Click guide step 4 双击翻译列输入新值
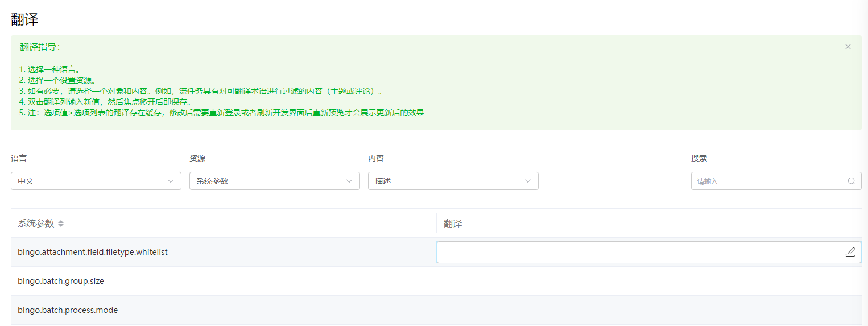 pyautogui.click(x=105, y=102)
